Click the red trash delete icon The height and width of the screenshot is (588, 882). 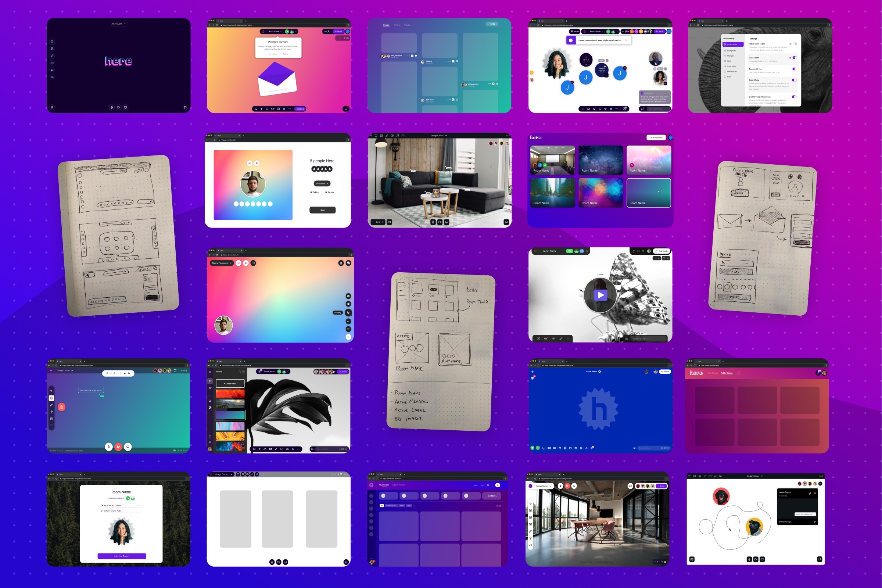(x=61, y=407)
